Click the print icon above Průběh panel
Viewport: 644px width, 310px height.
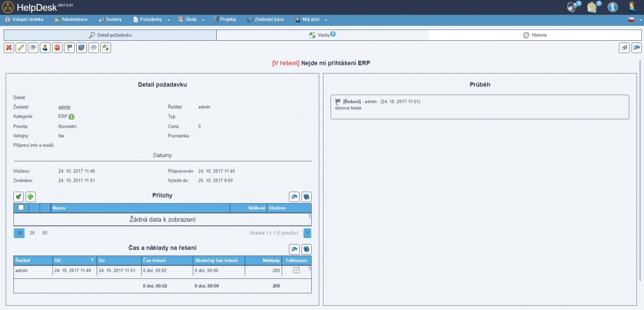click(625, 48)
